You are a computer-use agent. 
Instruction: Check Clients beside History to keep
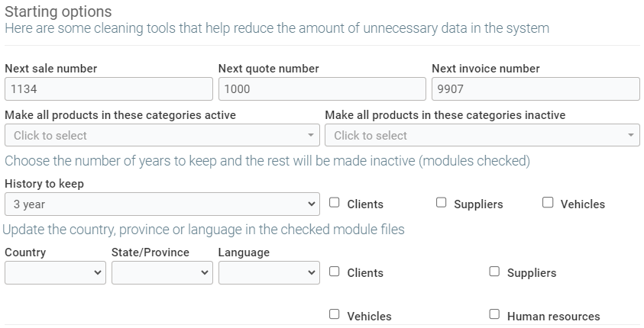pyautogui.click(x=335, y=203)
